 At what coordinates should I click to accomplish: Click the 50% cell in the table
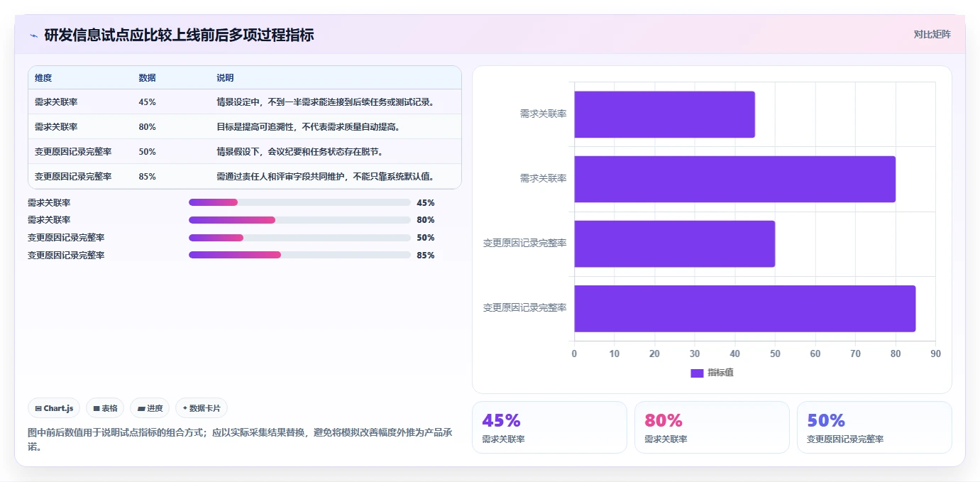[x=148, y=152]
